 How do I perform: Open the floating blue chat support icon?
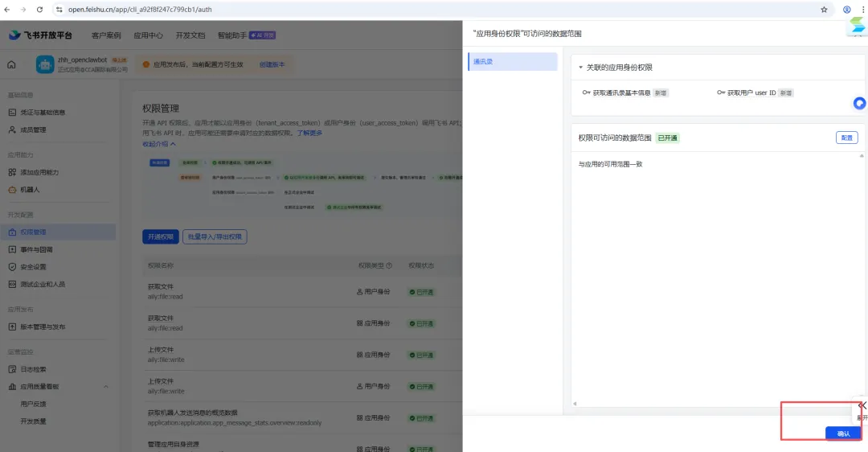coord(859,103)
